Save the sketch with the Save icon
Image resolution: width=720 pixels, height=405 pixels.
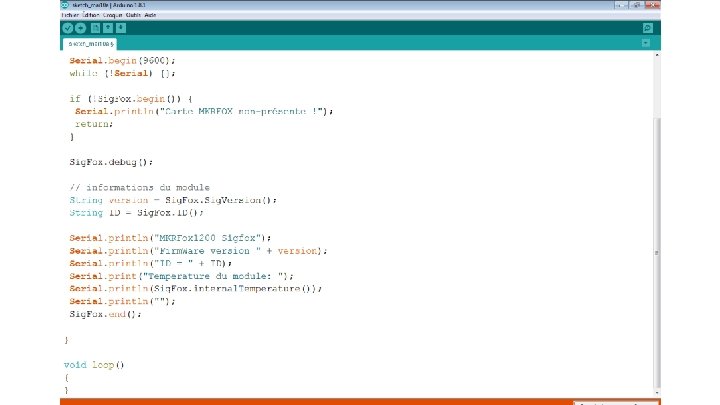tap(121, 28)
